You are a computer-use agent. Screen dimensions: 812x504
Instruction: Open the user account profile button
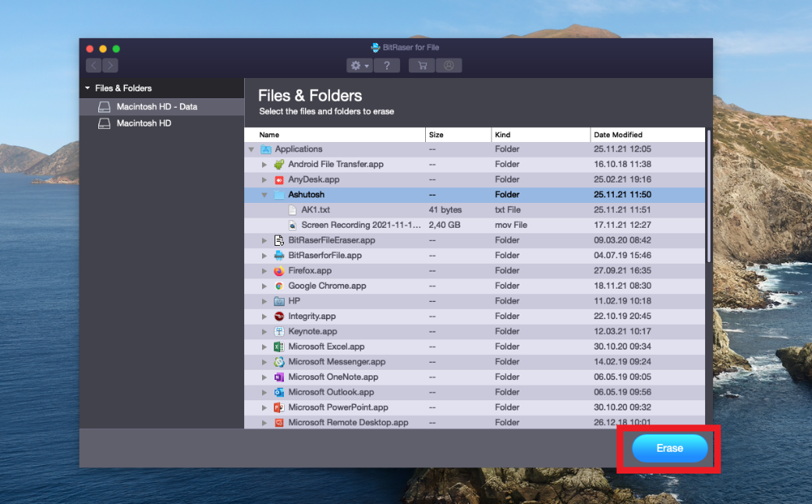click(449, 66)
